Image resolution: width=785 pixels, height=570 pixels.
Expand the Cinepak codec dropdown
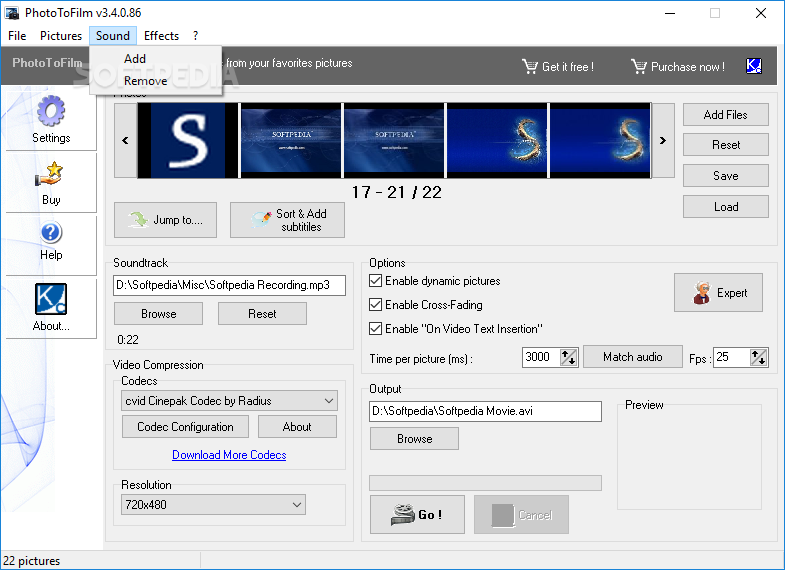[329, 401]
